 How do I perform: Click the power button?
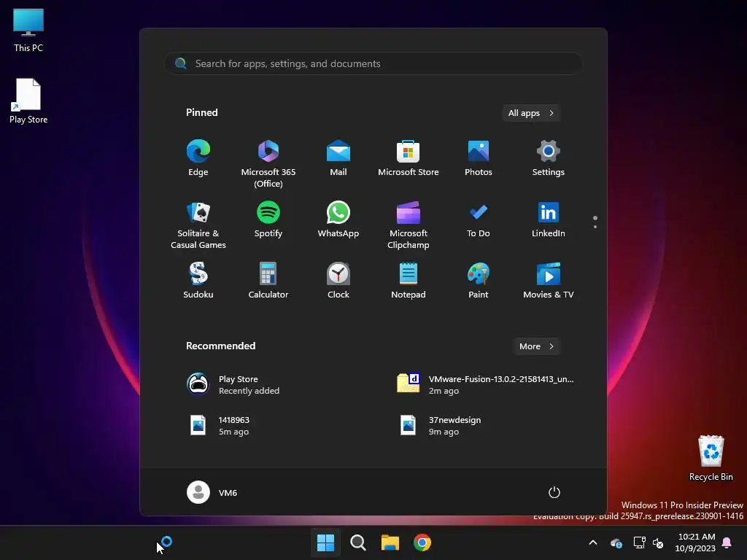coord(554,492)
